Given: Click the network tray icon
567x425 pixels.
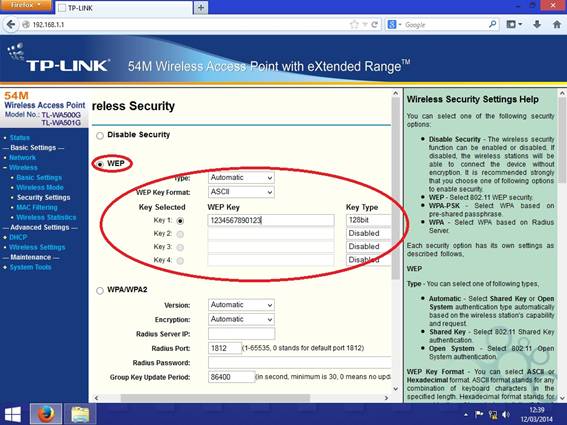Looking at the screenshot, I should point(493,414).
